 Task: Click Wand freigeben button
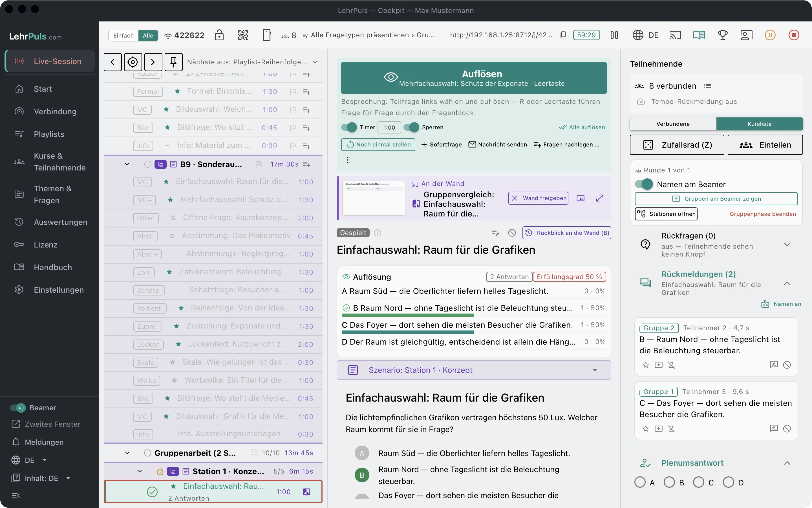[538, 198]
